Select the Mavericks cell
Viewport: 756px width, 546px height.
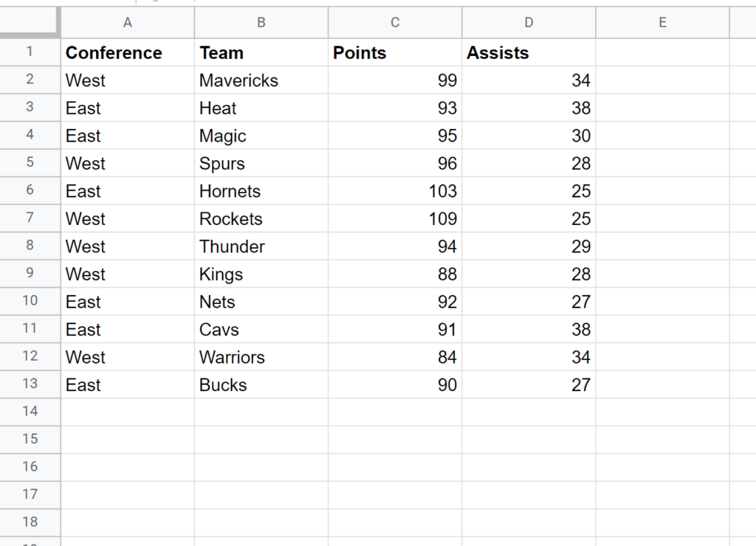tap(261, 80)
